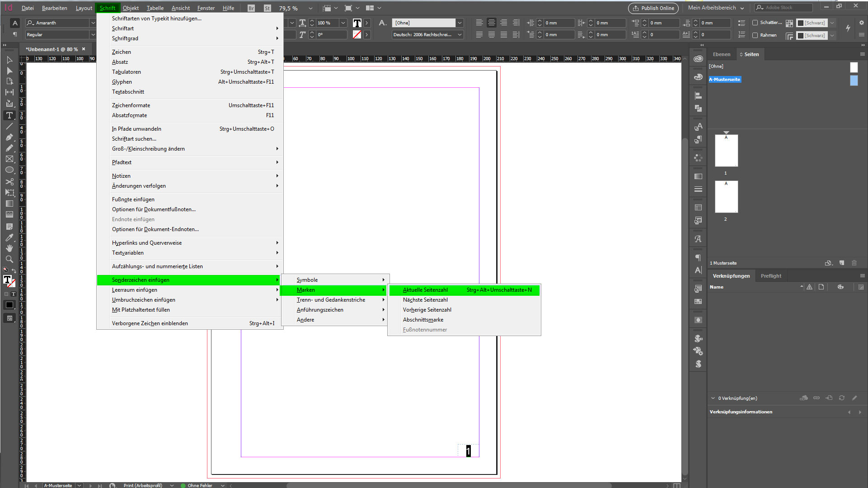Image resolution: width=868 pixels, height=488 pixels.
Task: Click the Publish Online button
Action: point(653,8)
